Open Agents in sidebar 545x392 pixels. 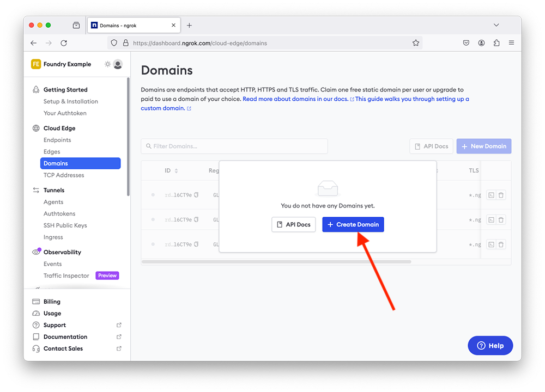click(x=53, y=202)
